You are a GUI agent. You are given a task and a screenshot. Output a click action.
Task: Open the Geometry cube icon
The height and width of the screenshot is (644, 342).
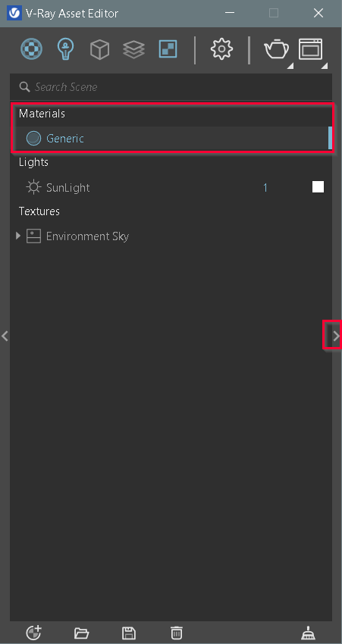[x=99, y=50]
